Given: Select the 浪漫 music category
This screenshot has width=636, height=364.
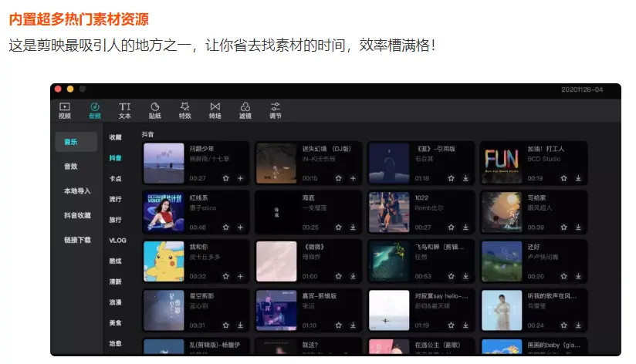Looking at the screenshot, I should [x=115, y=302].
